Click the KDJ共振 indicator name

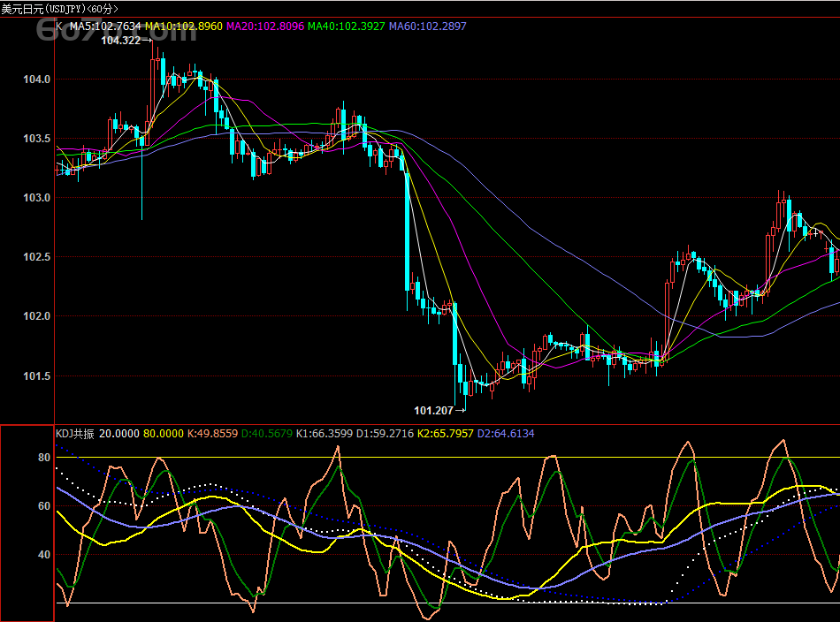[x=75, y=434]
